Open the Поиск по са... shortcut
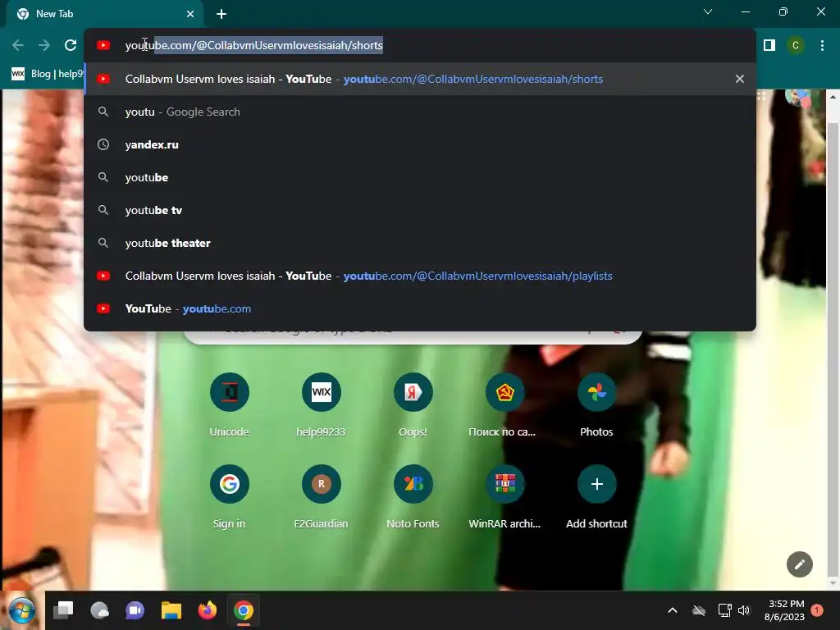 pos(504,405)
